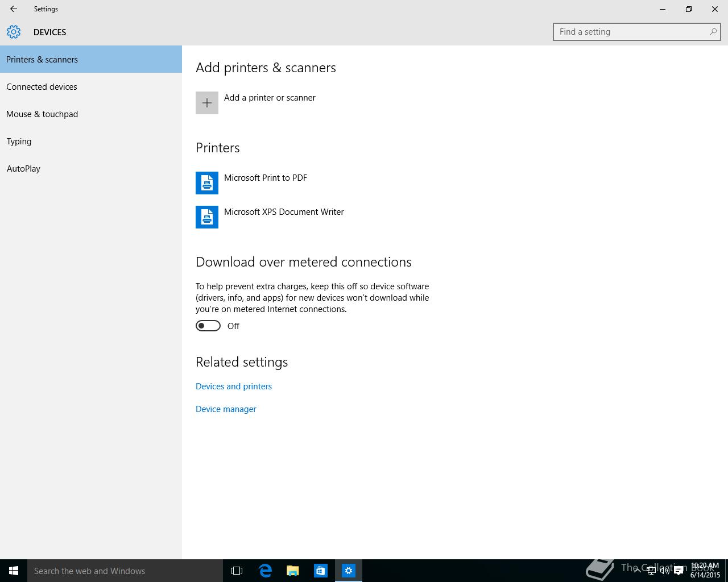Open the Devices and printers link
The height and width of the screenshot is (582, 728).
[x=234, y=386]
